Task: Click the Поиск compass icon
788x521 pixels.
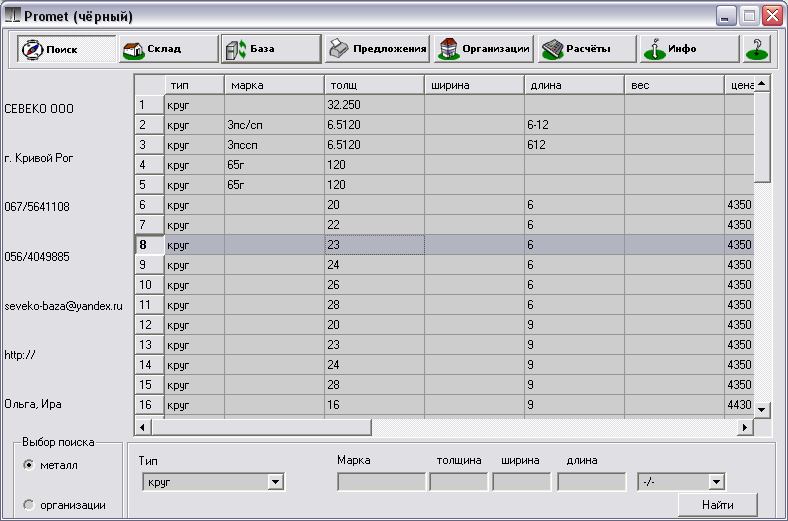Action: (32, 49)
